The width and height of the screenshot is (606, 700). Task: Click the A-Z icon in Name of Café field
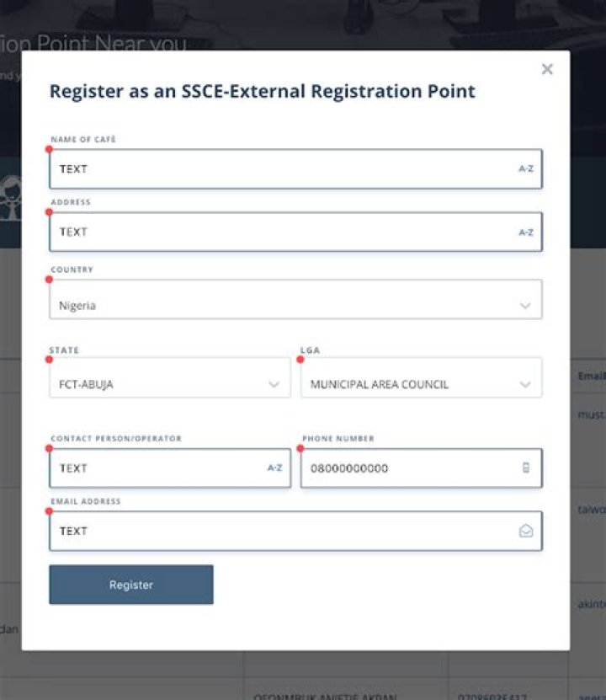527,168
